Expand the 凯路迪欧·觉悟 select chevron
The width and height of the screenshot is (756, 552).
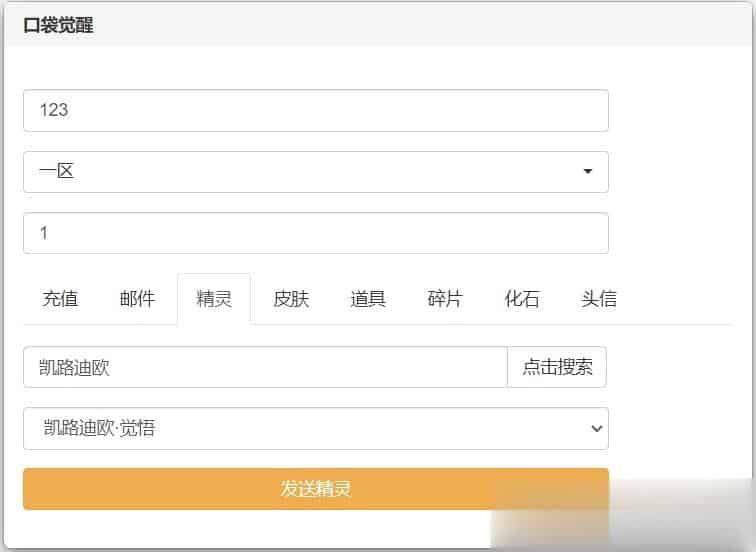(x=596, y=429)
